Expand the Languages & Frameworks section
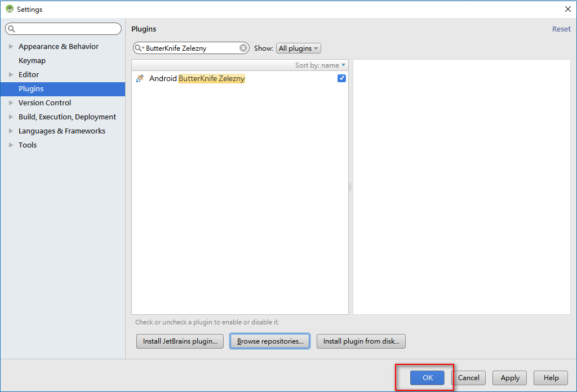This screenshot has width=577, height=392. [x=11, y=131]
